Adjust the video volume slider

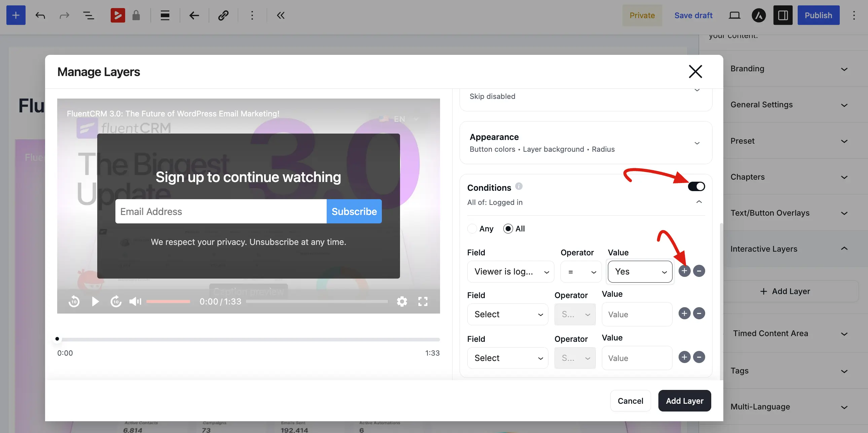click(168, 301)
